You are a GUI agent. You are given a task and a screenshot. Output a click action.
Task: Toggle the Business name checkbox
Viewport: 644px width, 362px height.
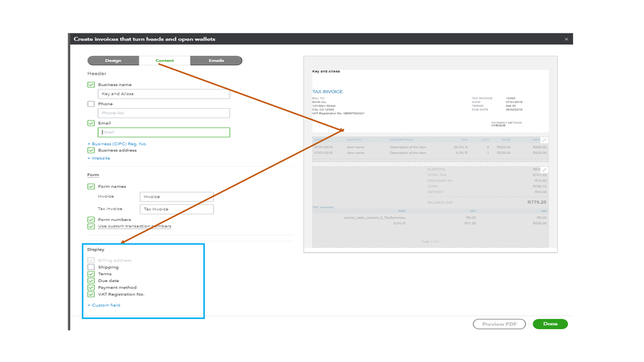(91, 84)
